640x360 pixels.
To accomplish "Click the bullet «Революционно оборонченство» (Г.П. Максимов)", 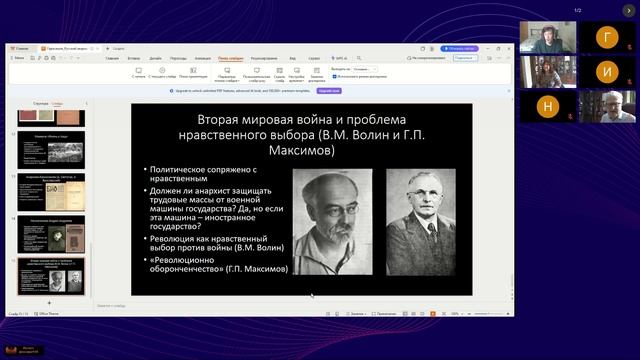I will (x=219, y=264).
